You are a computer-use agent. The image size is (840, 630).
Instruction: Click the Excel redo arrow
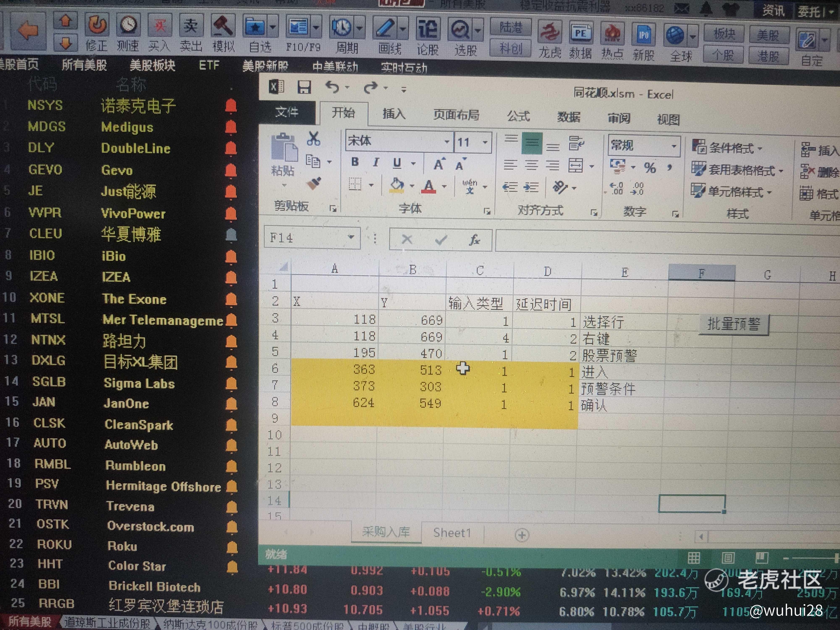point(370,88)
